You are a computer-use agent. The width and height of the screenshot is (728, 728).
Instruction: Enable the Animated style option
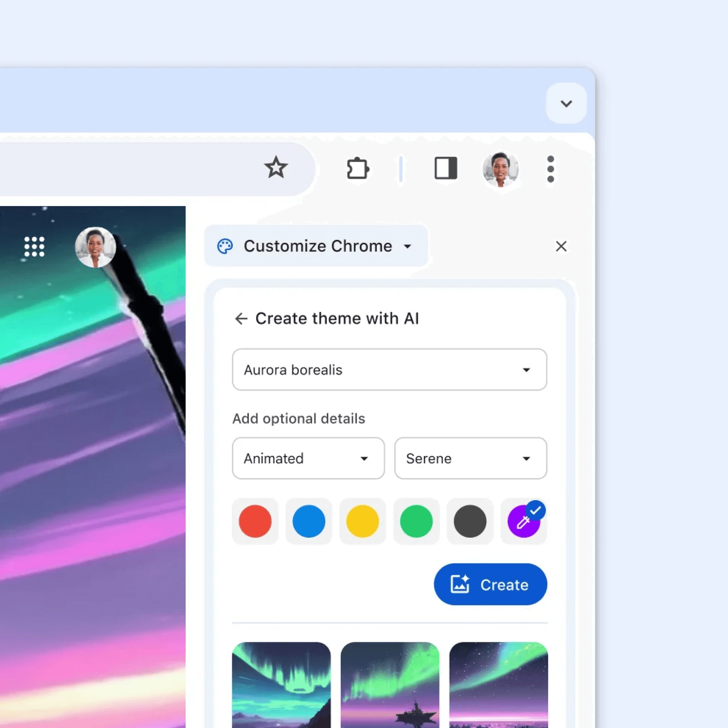(x=308, y=459)
